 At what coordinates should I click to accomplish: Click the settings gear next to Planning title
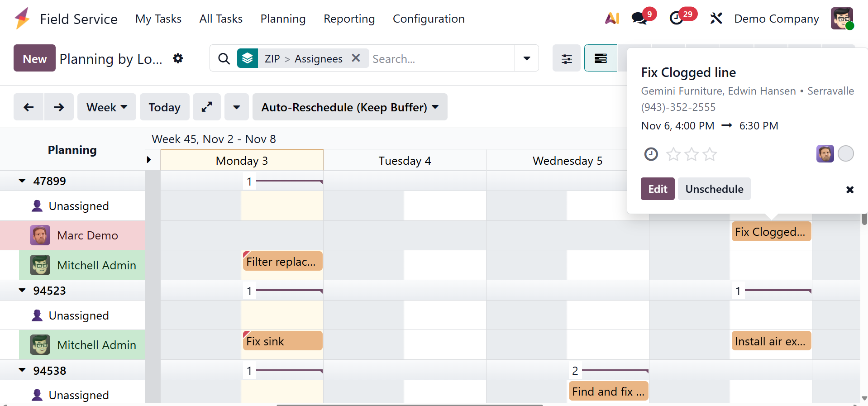click(x=178, y=58)
